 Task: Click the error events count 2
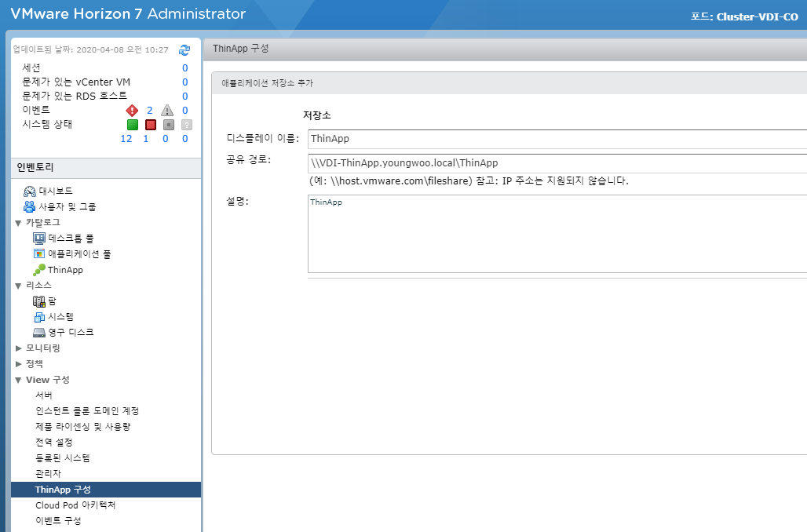(x=150, y=110)
